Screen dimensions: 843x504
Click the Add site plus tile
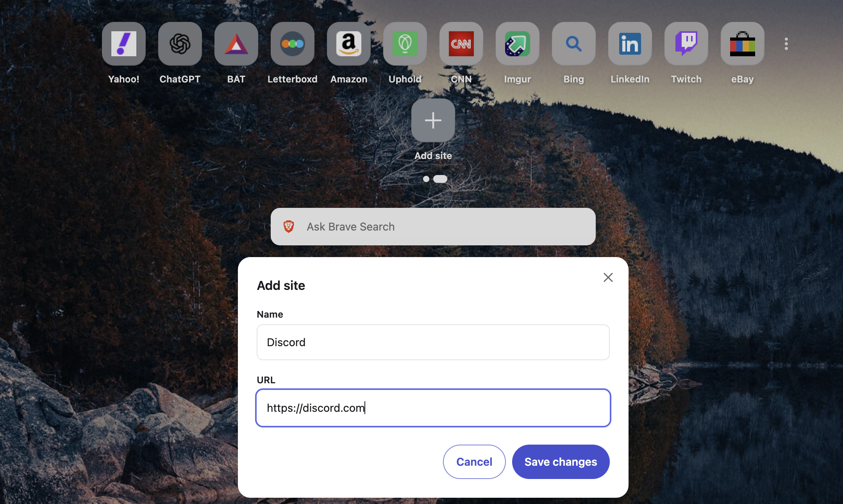(433, 120)
